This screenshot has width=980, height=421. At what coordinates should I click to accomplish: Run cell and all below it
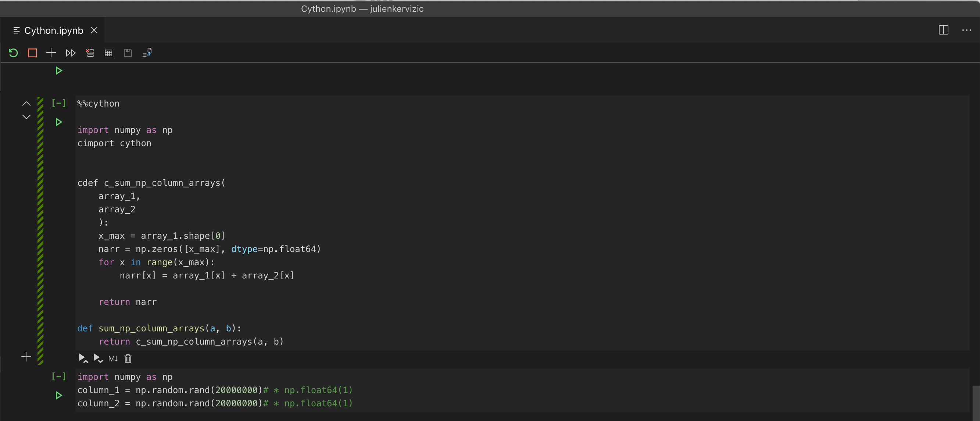98,358
